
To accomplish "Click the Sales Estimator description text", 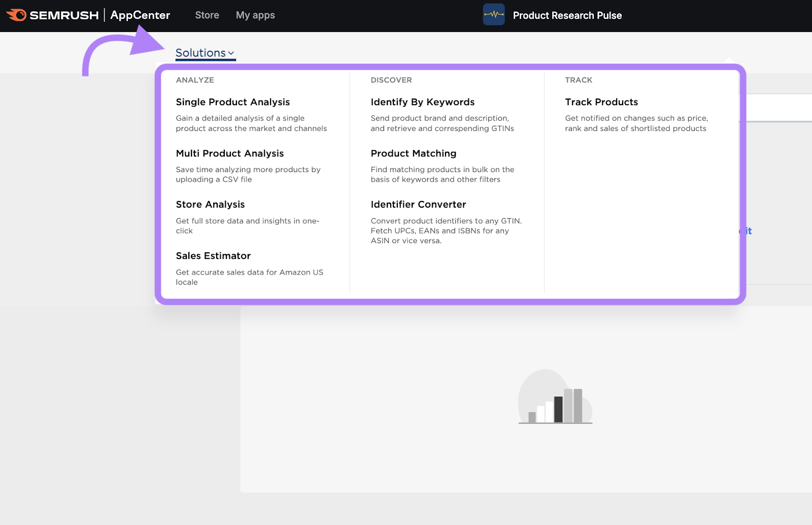I will pos(249,277).
